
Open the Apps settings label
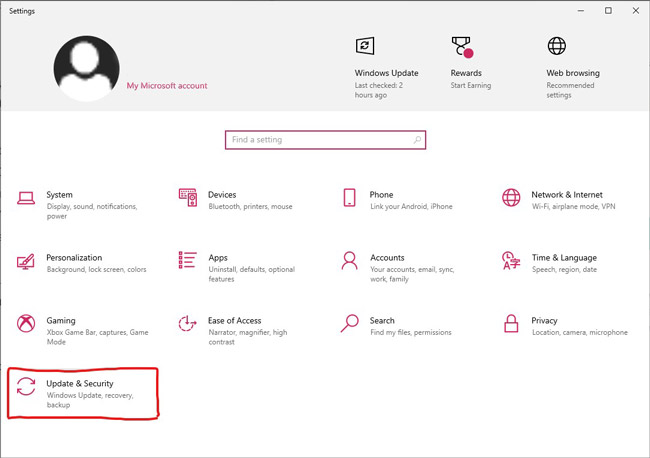[218, 258]
